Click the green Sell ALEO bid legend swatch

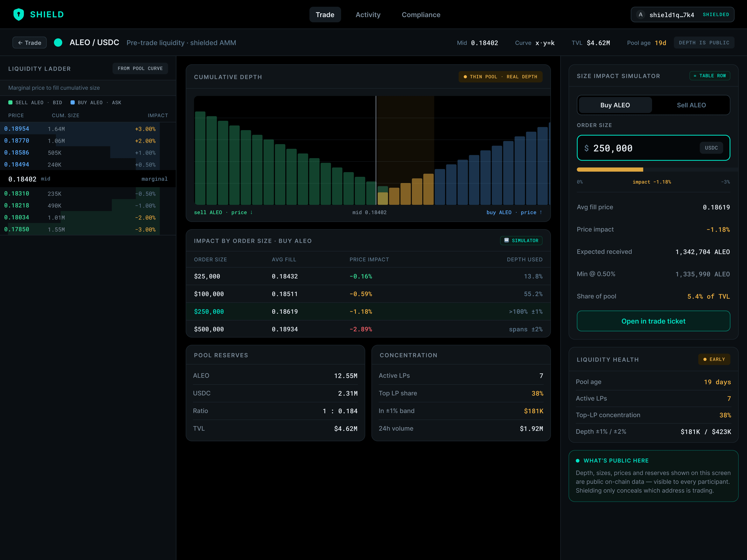point(11,102)
